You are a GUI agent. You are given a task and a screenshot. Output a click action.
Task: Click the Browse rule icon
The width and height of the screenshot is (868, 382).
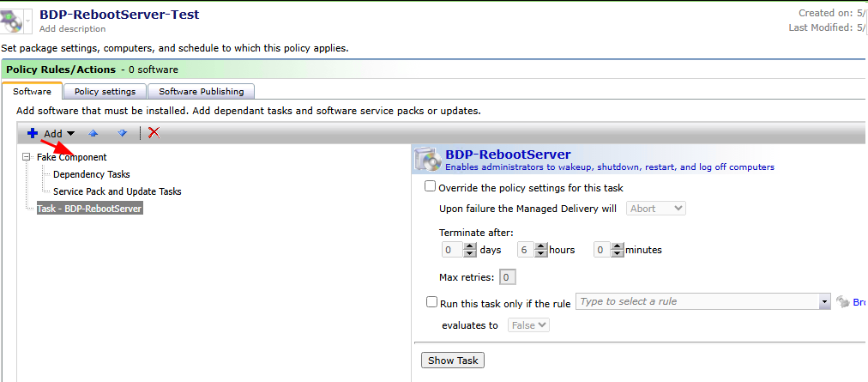[842, 302]
